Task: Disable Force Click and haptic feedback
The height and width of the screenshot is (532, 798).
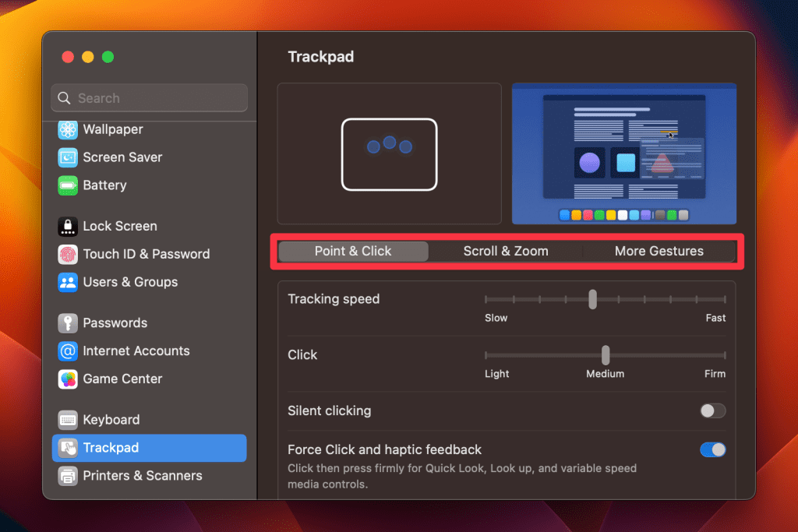Action: tap(712, 449)
